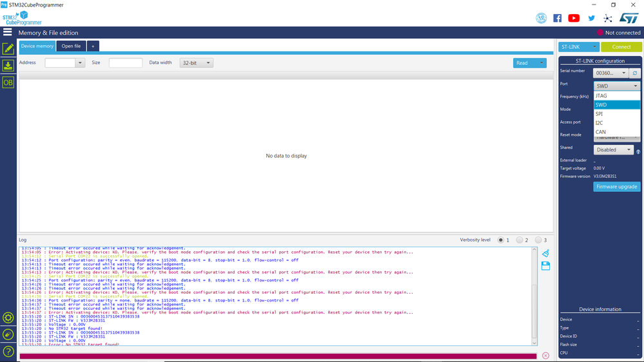The image size is (644, 362).
Task: Open the Read button dropdown arrow
Action: 542,62
